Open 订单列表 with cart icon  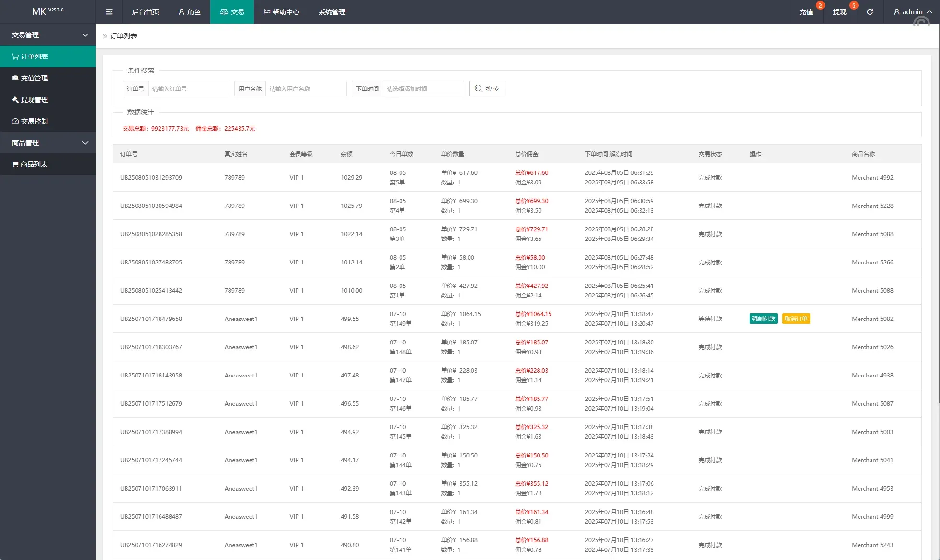[48, 57]
